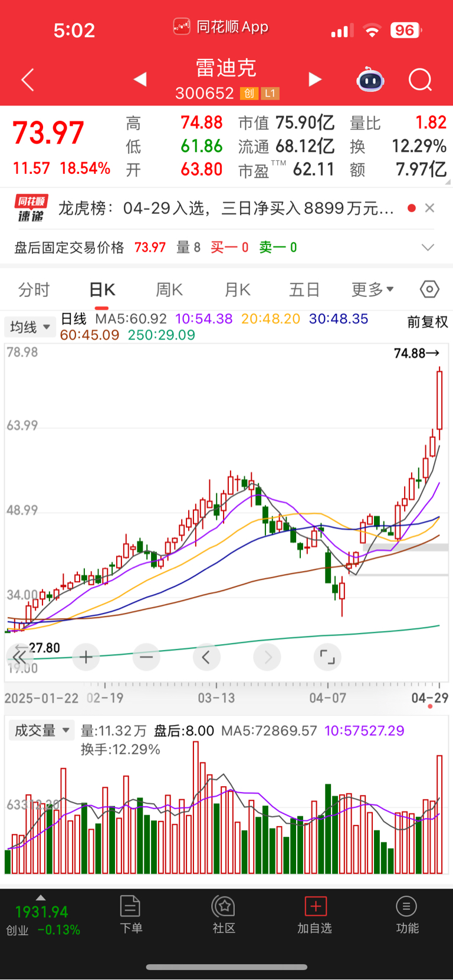Select the 日K tab
This screenshot has width=453, height=980.
[102, 289]
